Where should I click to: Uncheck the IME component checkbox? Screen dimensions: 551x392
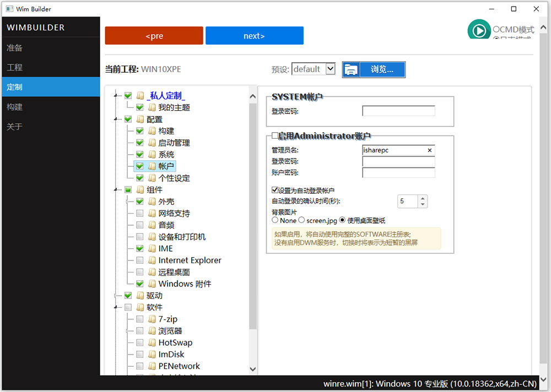(x=140, y=248)
